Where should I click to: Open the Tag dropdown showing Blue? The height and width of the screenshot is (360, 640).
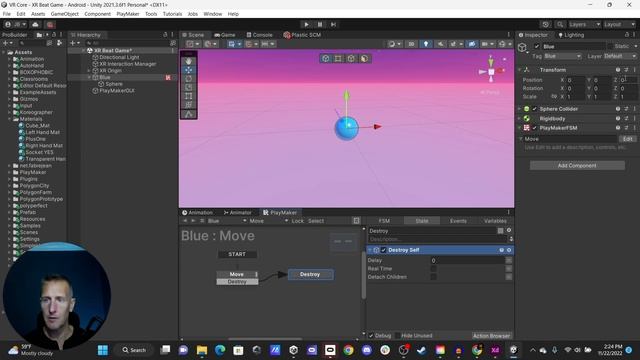point(562,56)
